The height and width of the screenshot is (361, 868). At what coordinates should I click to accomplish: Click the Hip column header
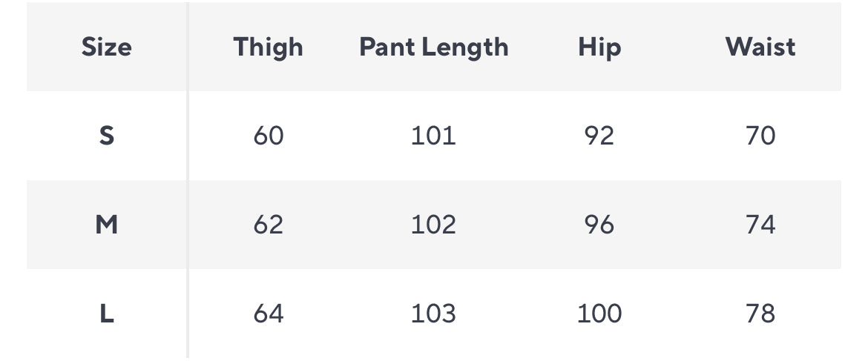click(599, 47)
